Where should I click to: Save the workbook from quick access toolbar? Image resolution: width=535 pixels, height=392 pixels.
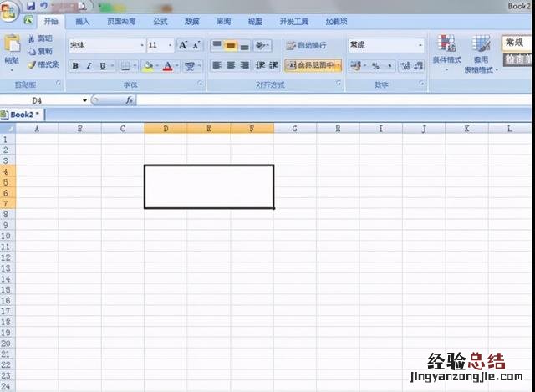pos(31,6)
